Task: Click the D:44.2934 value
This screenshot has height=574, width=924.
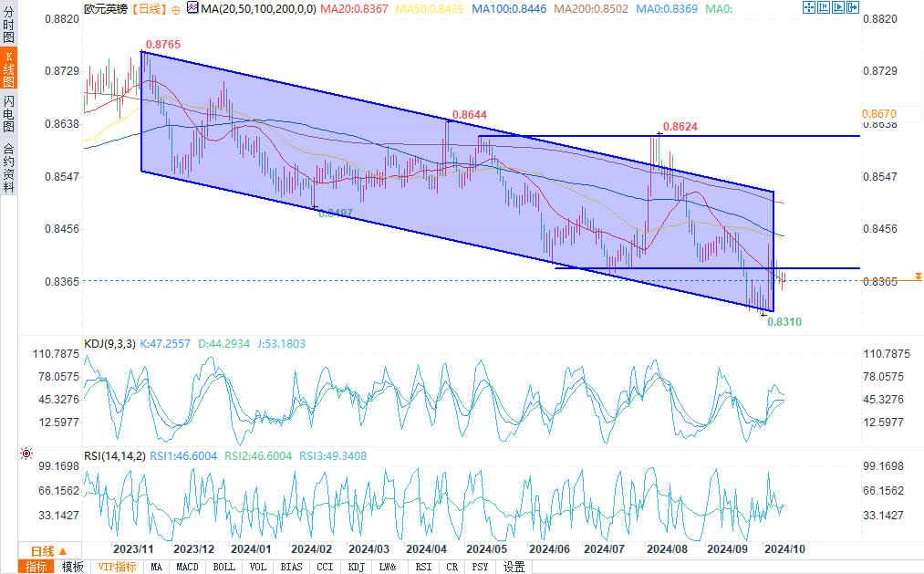Action: point(223,343)
